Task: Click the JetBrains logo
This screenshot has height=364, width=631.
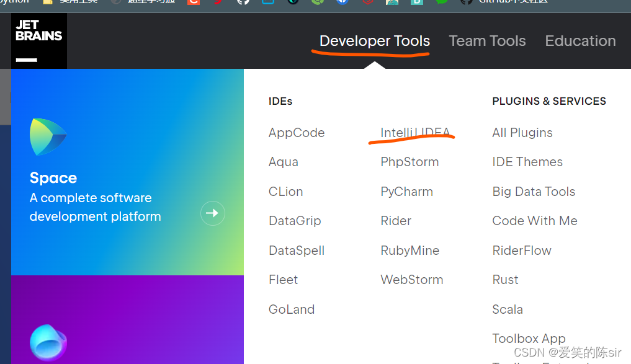Action: click(39, 41)
